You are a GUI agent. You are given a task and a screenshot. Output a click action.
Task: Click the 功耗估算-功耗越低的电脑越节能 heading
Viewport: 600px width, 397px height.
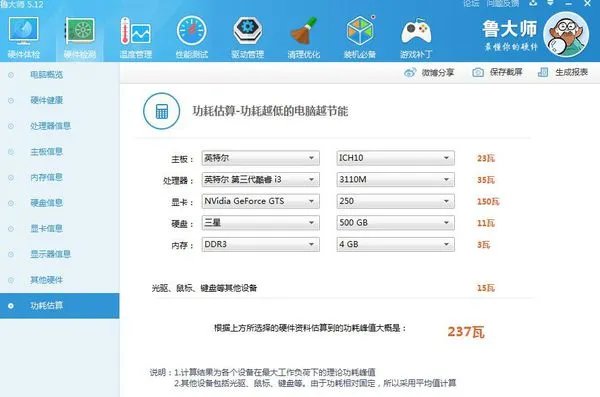pos(270,111)
